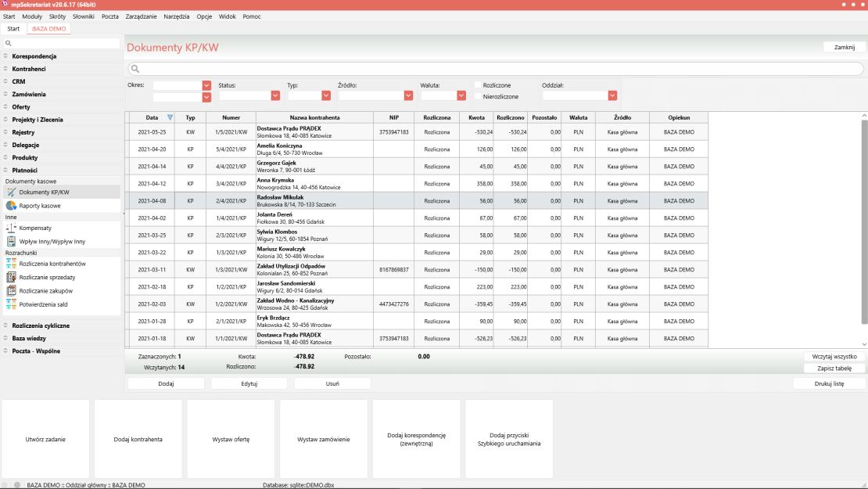Click the Edytuj button

tap(249, 383)
